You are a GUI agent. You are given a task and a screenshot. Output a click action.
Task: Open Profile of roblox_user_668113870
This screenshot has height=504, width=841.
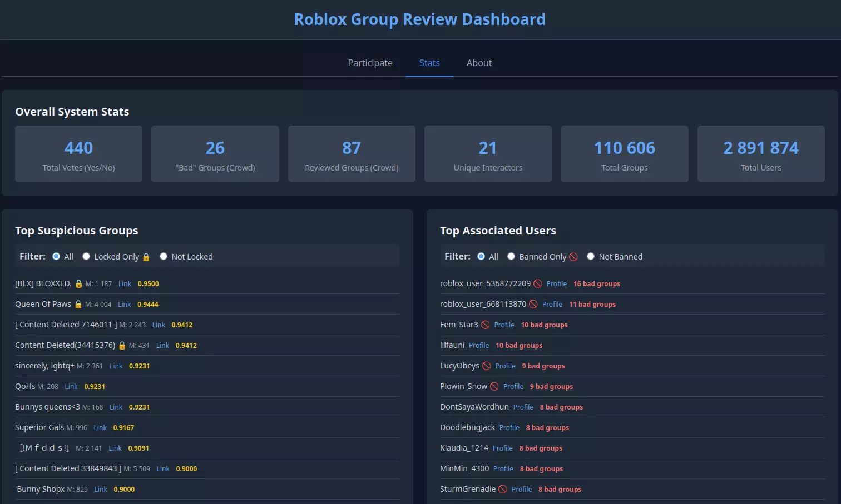pyautogui.click(x=552, y=305)
